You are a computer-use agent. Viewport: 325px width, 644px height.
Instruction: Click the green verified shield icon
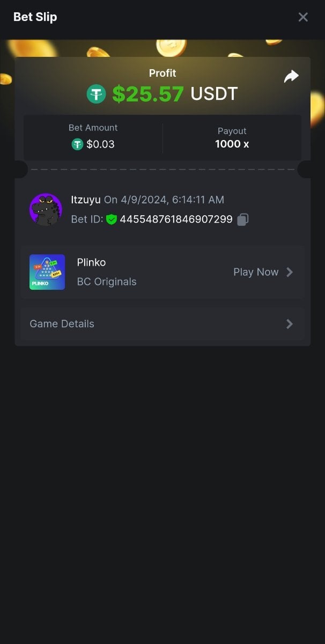coord(112,219)
